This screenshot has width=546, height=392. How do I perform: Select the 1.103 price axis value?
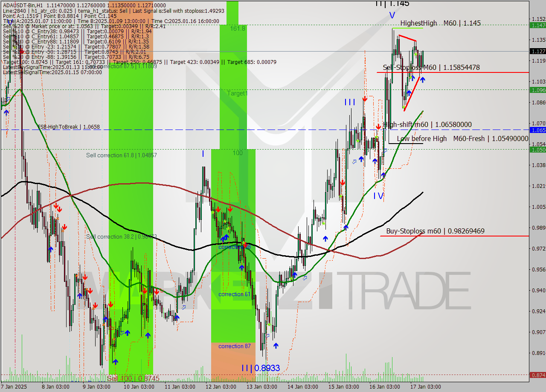pos(538,81)
